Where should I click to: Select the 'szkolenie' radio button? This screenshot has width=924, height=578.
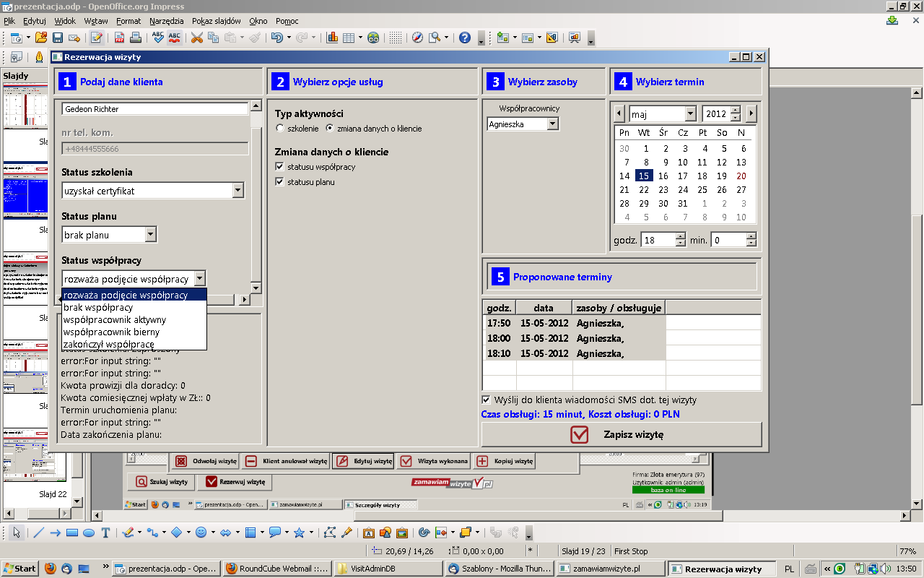point(280,128)
